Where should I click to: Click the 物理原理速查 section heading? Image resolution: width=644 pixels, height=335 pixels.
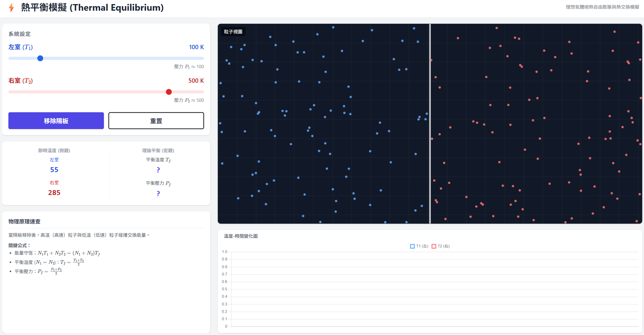tap(24, 221)
